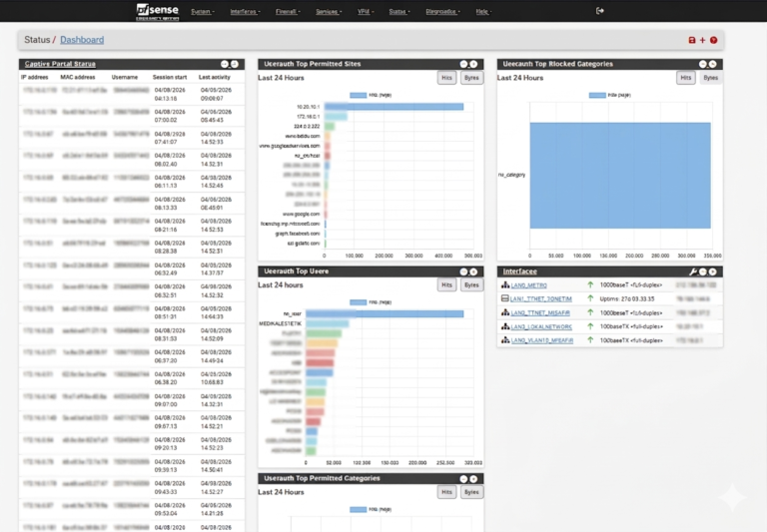
Task: Select Bytes in Top Permitted Sites widget
Action: tap(471, 78)
